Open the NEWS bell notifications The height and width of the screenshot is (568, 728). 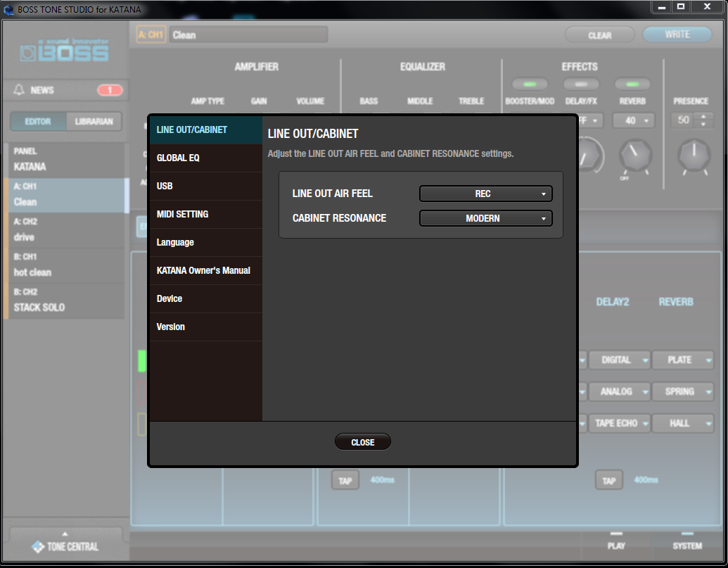pos(19,90)
